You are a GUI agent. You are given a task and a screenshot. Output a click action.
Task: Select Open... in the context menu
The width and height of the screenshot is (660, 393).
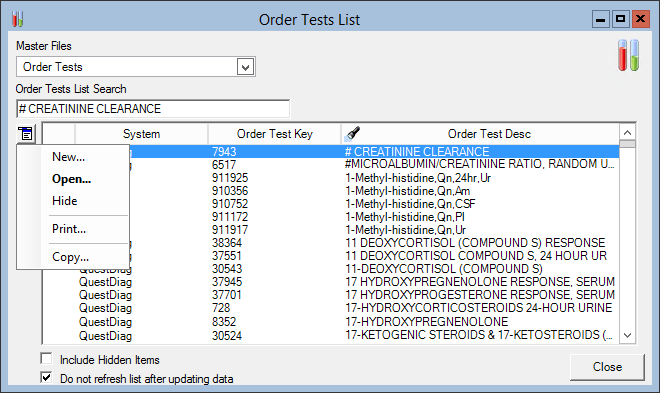tap(72, 179)
